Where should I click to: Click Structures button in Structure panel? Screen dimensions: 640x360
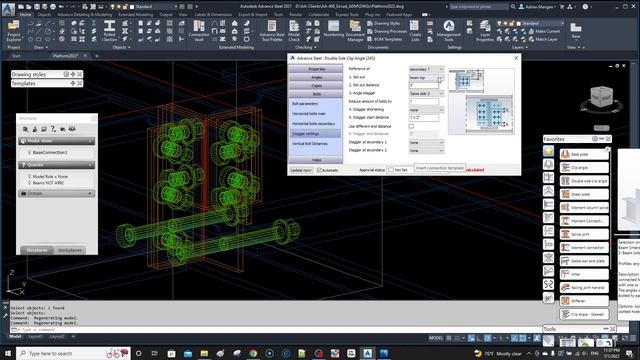37,250
